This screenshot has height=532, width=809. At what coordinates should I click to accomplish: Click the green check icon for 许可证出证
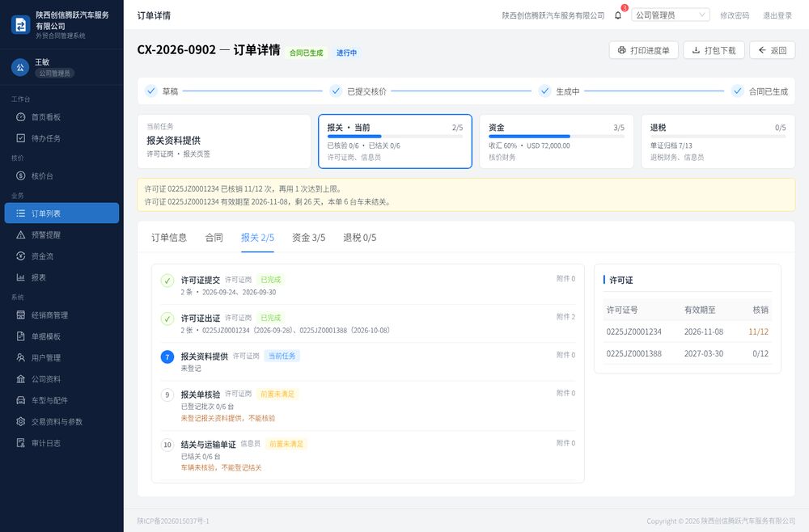pos(167,319)
